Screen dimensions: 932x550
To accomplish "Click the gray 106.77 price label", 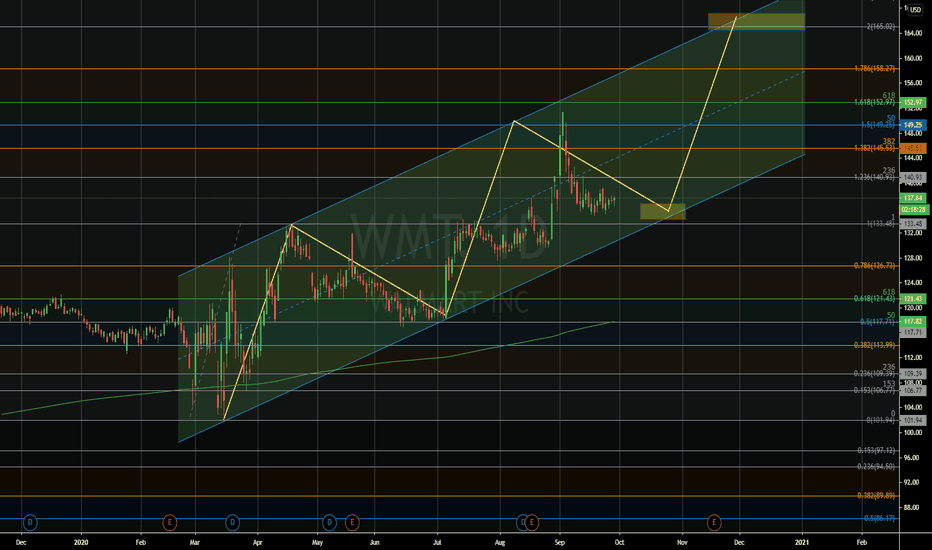I will [913, 391].
